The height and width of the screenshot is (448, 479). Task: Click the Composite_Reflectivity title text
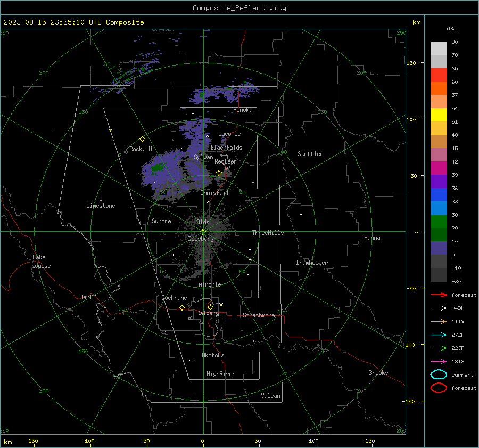pyautogui.click(x=240, y=8)
